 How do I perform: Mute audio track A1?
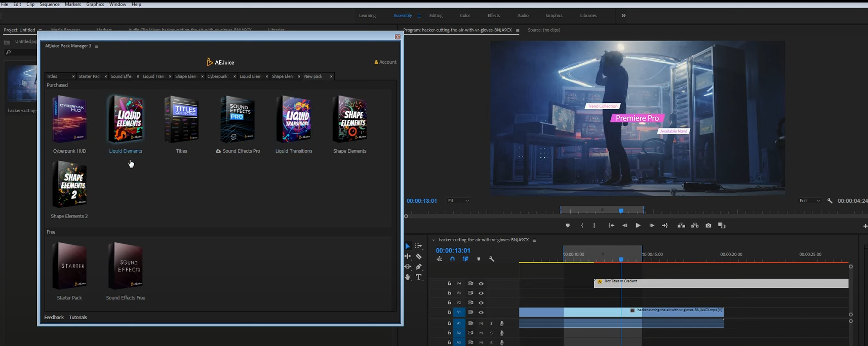coord(481,323)
